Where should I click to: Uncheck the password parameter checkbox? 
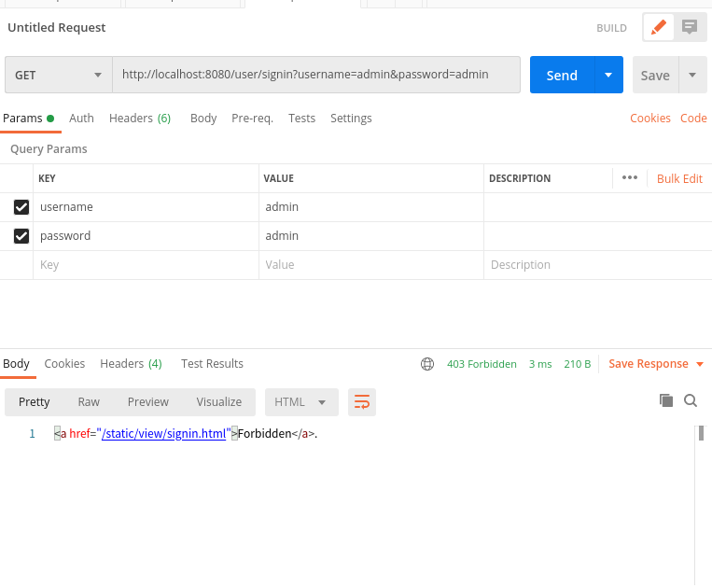[x=21, y=236]
